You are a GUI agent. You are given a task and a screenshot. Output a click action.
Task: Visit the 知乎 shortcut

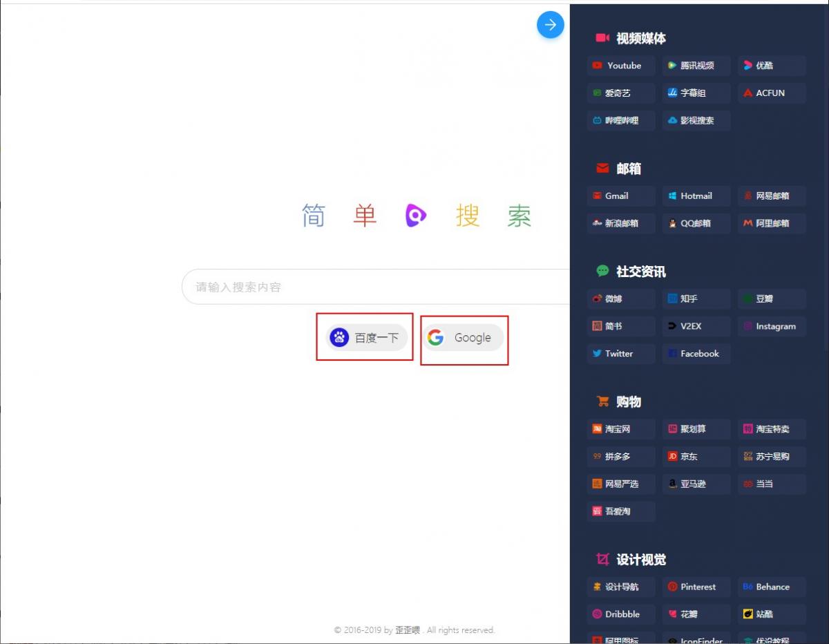click(x=696, y=299)
